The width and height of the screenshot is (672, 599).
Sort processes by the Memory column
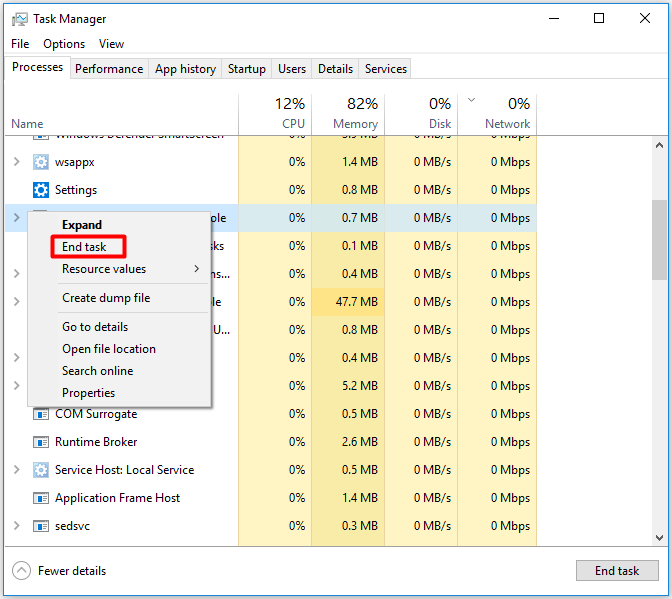coord(348,115)
